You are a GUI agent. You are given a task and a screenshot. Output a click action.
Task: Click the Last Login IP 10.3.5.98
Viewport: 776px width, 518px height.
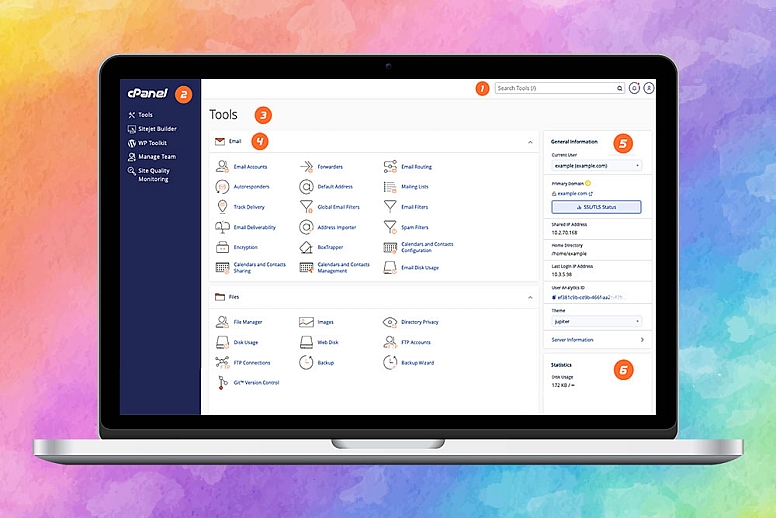point(562,274)
